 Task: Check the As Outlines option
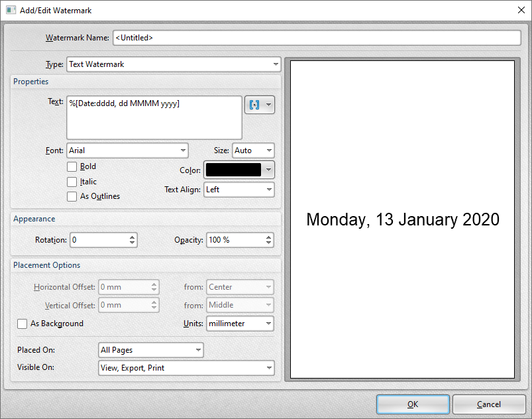[72, 196]
